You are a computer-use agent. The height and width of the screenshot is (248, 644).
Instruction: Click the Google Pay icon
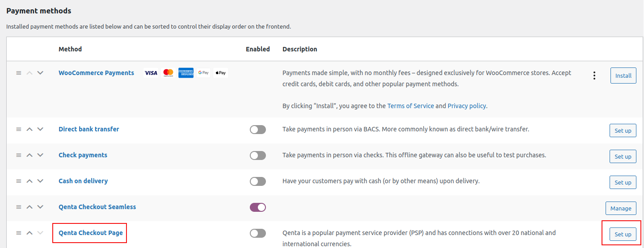point(203,73)
